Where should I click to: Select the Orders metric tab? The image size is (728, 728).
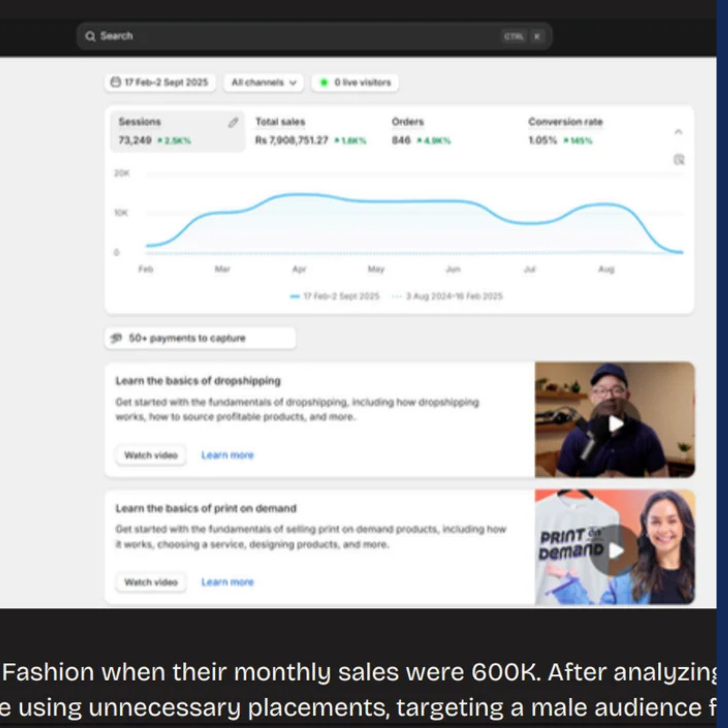(421, 131)
